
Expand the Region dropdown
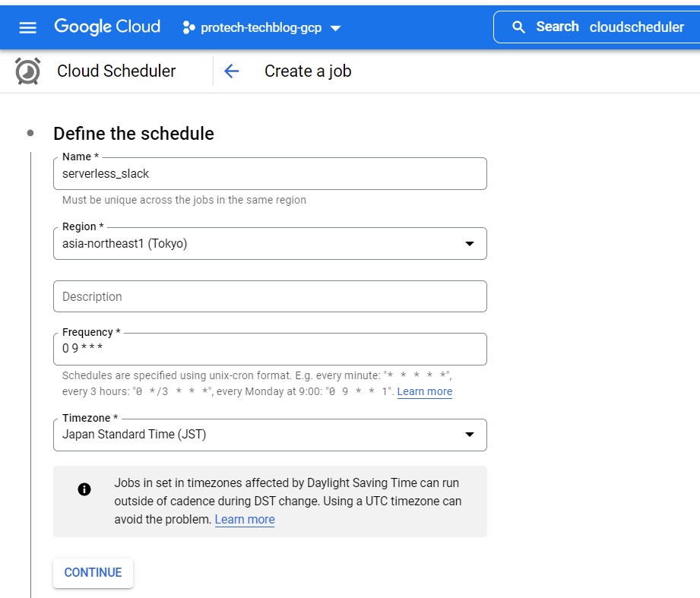coord(469,244)
